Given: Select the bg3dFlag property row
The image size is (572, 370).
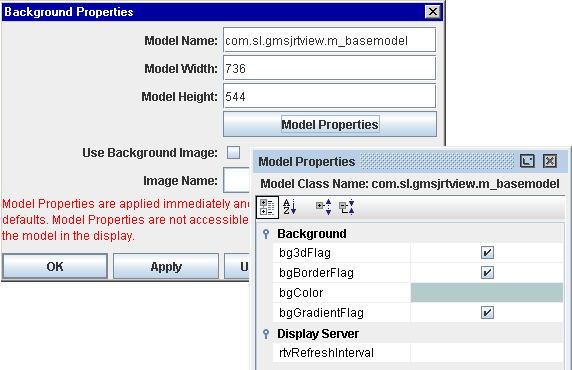Looking at the screenshot, I should click(418, 253).
